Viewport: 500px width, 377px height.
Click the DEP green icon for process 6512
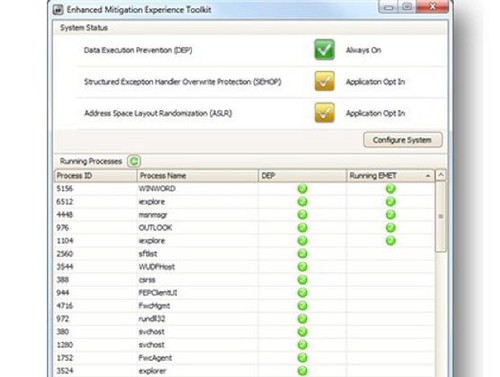(x=302, y=202)
